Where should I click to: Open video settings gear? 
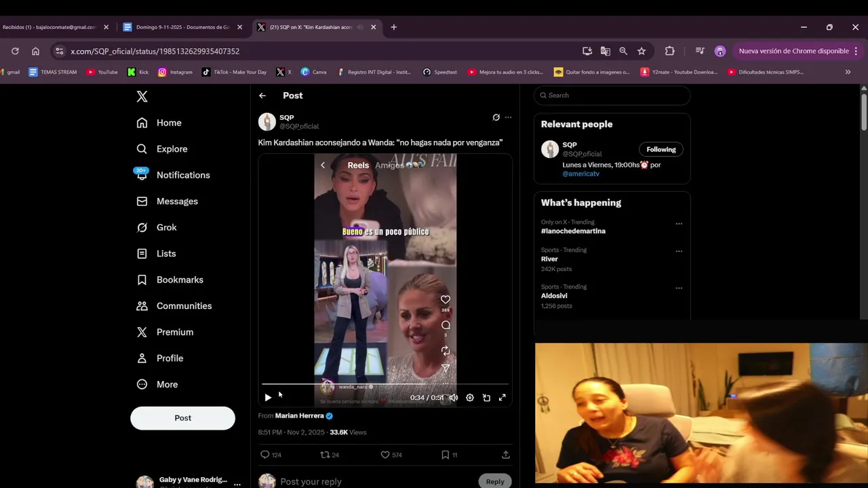click(469, 398)
